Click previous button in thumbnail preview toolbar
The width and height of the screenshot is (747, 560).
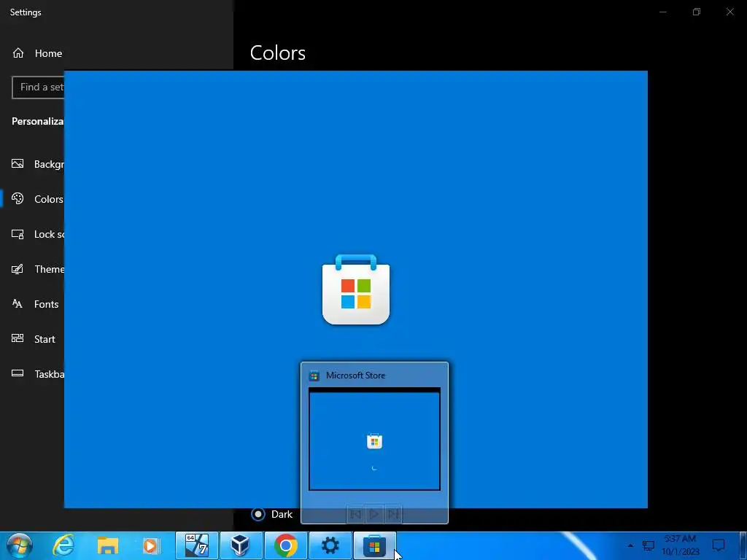tap(355, 514)
